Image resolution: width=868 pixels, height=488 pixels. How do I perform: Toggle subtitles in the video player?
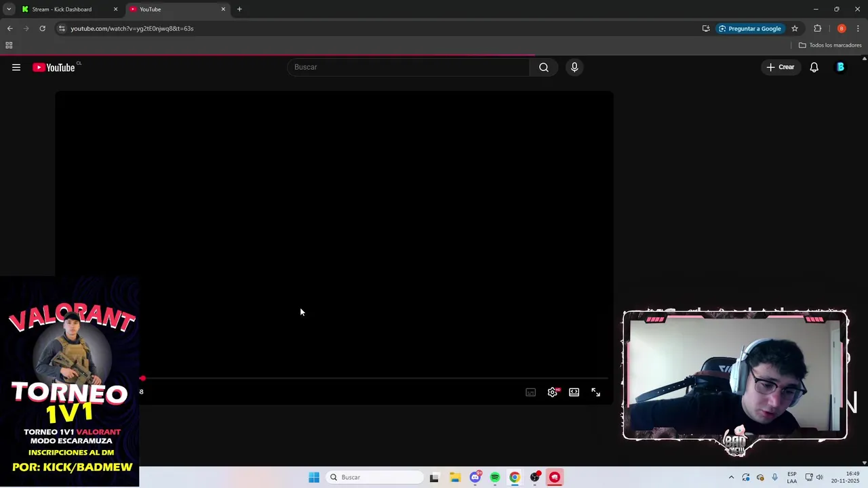[x=531, y=392]
